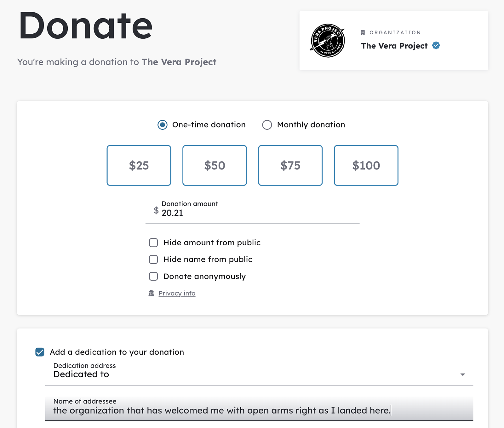Click The Vera Project circular logo
Screen dimensions: 504x428
tap(328, 41)
